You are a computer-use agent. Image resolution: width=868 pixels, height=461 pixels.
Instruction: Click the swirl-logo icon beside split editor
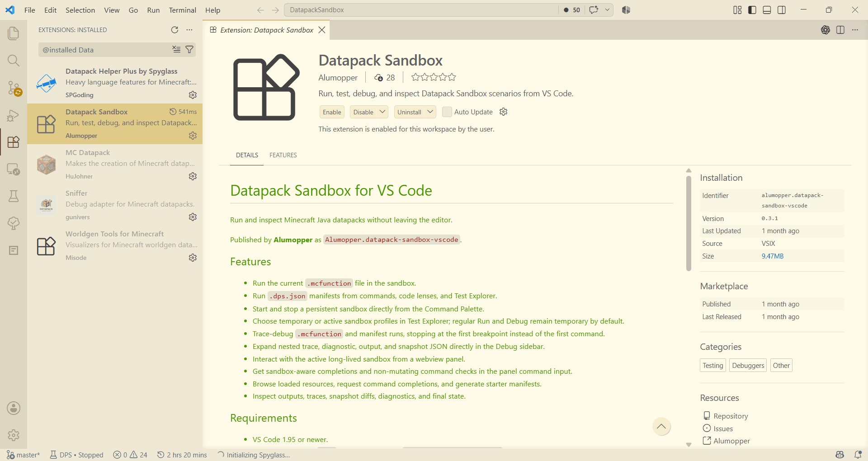pyautogui.click(x=826, y=30)
